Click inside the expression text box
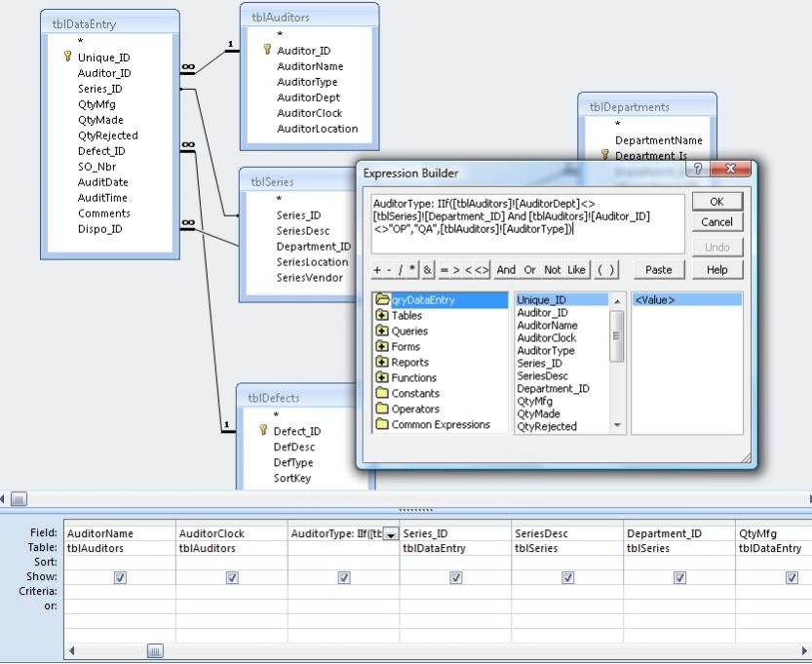This screenshot has width=812, height=664. [526, 223]
